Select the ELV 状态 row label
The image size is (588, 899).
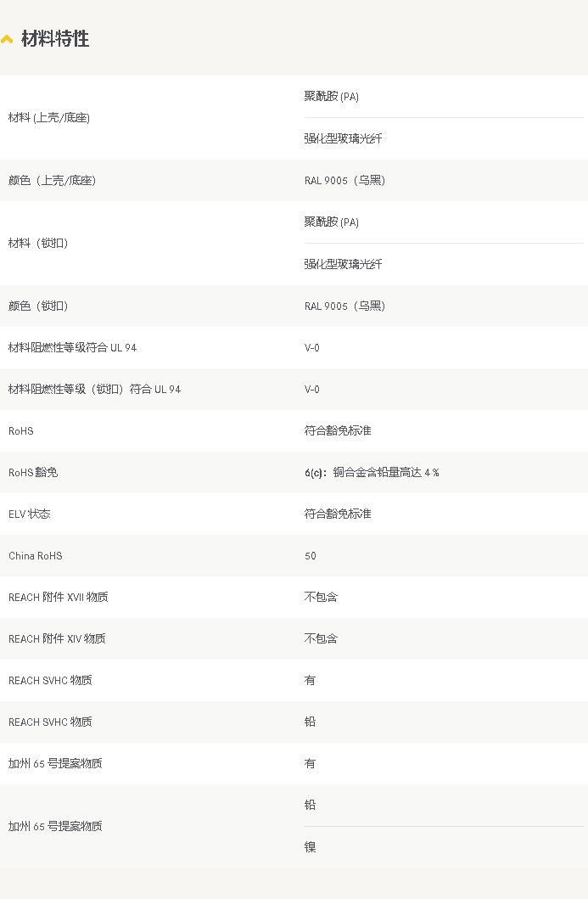click(30, 514)
